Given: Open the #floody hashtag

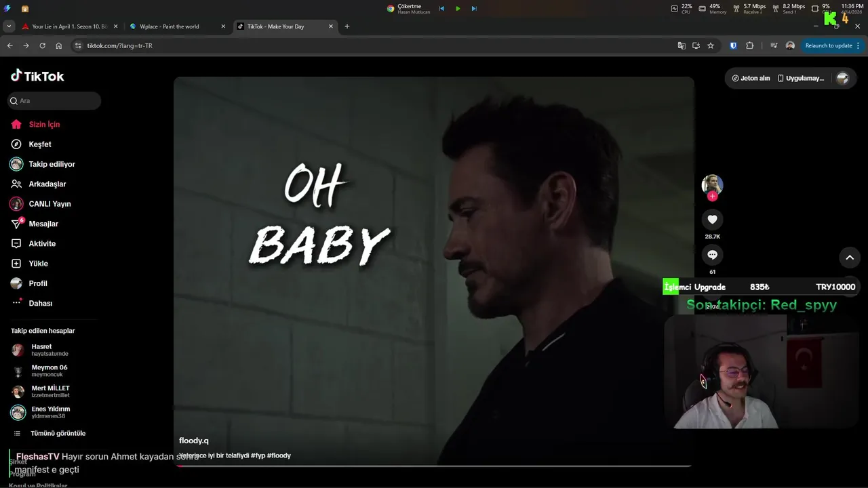Looking at the screenshot, I should [x=279, y=455].
